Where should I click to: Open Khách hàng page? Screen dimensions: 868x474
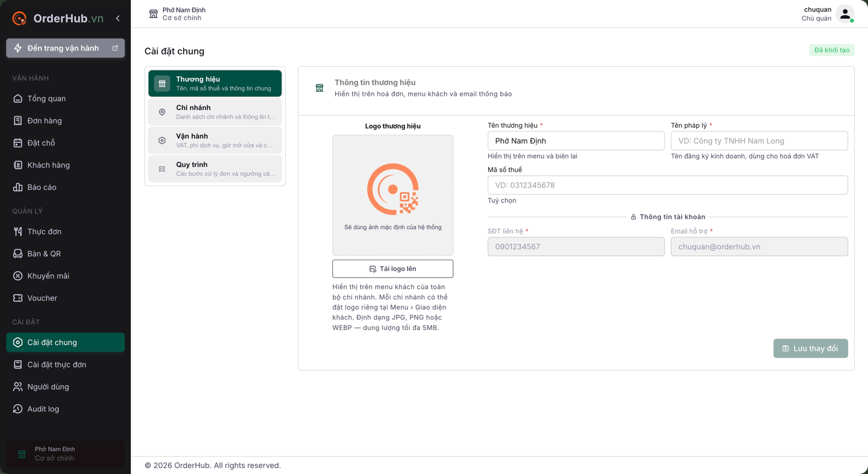[x=65, y=165]
